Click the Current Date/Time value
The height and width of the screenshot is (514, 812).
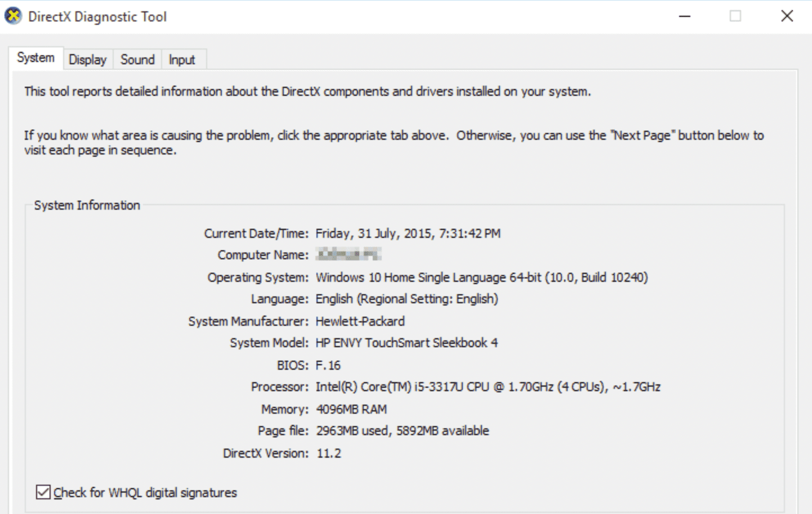coord(408,233)
